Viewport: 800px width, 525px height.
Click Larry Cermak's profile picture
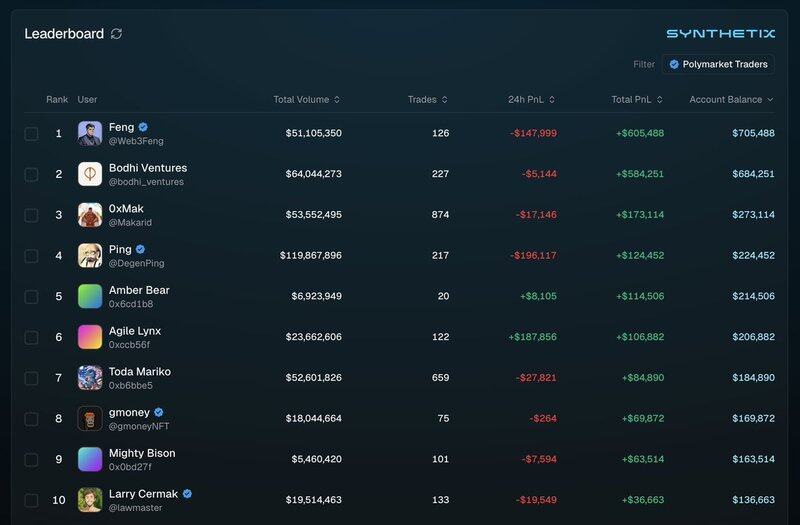pyautogui.click(x=90, y=500)
